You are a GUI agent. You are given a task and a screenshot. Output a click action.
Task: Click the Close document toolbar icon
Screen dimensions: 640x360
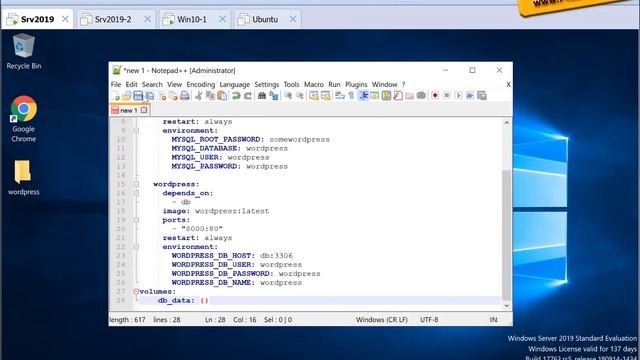point(162,96)
